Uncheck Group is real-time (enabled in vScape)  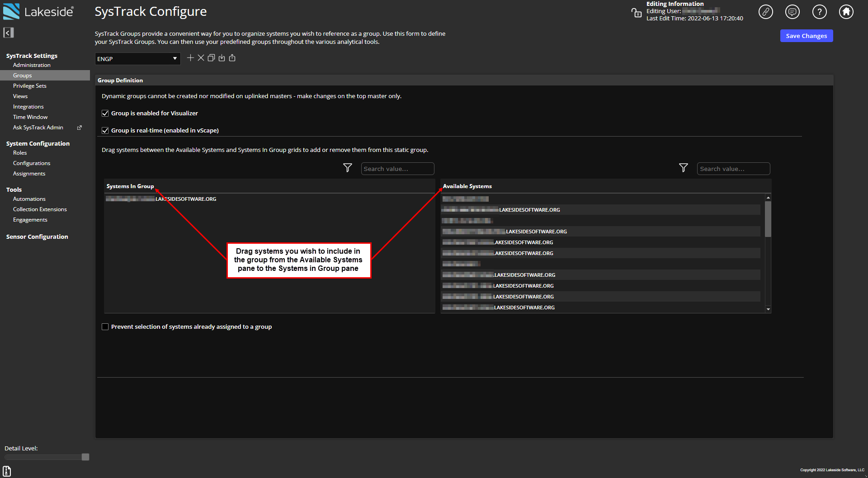pyautogui.click(x=105, y=131)
